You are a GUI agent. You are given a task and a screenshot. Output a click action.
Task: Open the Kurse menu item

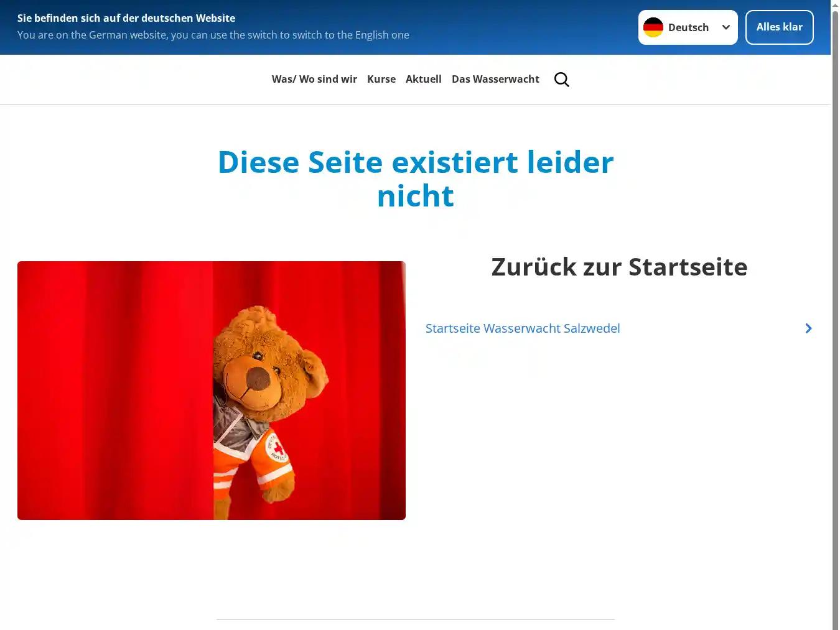[x=381, y=79]
